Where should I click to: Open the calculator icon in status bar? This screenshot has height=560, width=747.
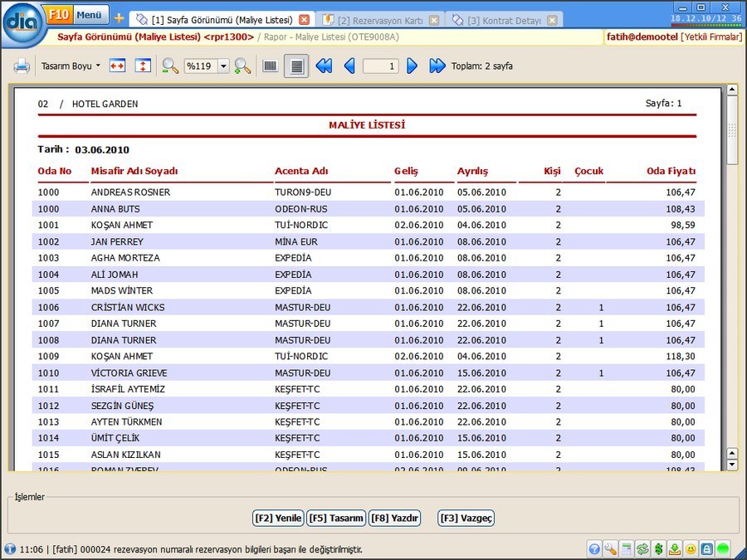tap(627, 549)
